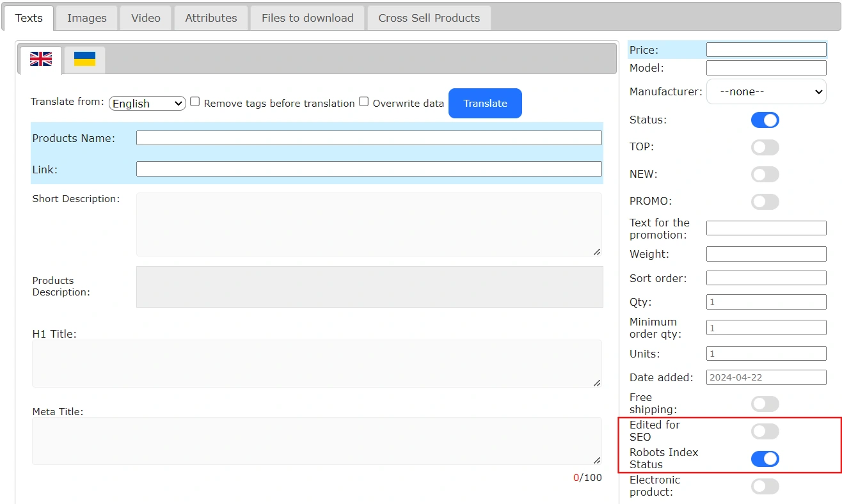The image size is (842, 504).
Task: Switch on the NEW toggle
Action: (x=765, y=175)
